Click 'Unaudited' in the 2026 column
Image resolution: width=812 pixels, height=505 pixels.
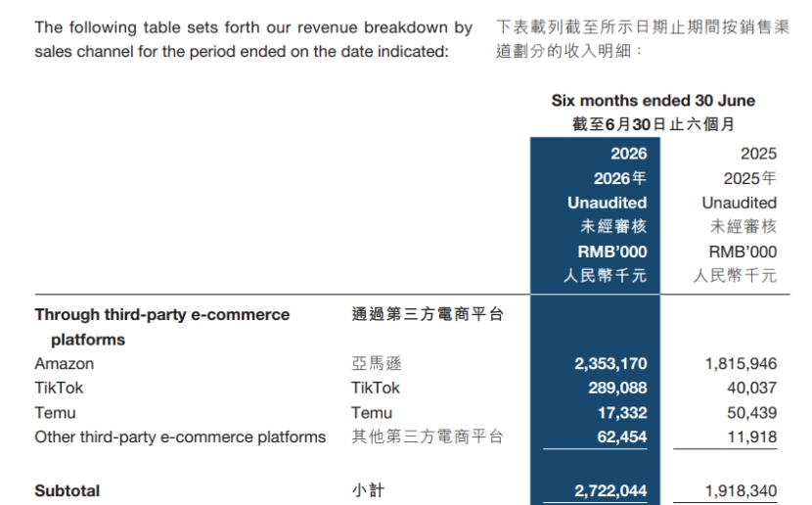(x=607, y=203)
